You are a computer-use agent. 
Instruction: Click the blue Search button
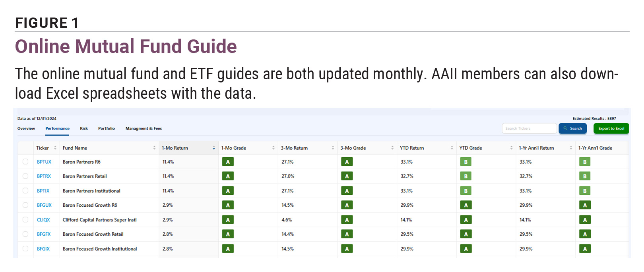(x=572, y=129)
